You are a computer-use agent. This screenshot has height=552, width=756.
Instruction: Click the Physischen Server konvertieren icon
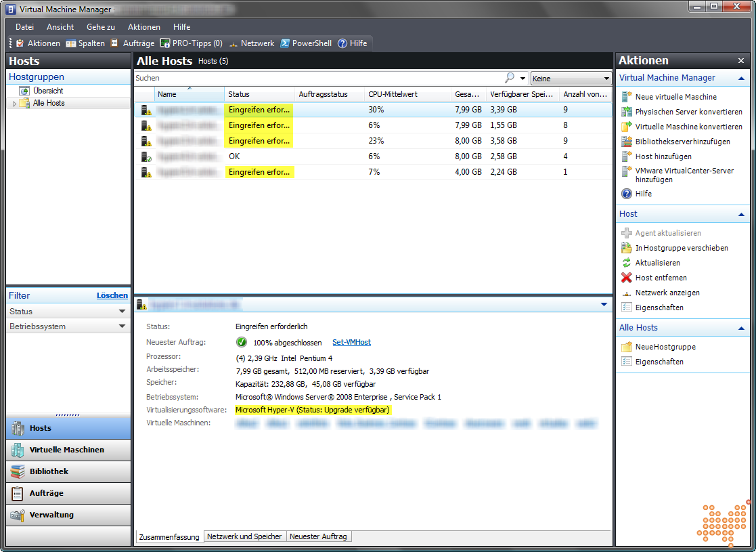[x=626, y=112]
